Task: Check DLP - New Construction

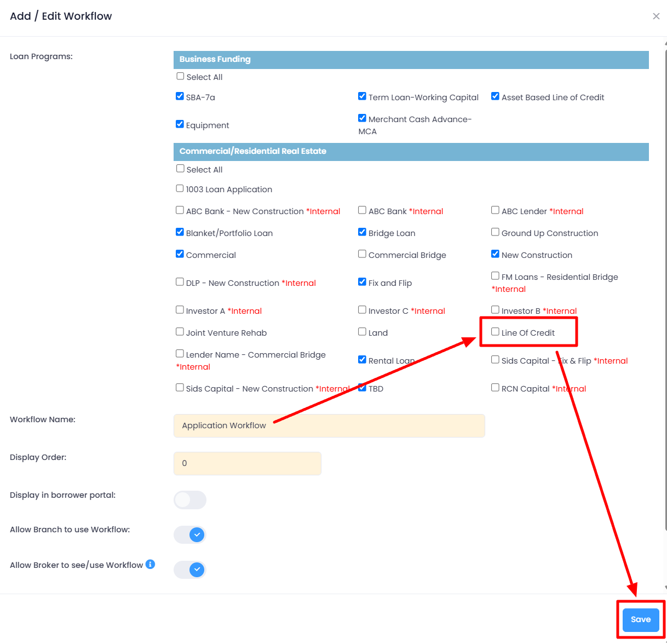Action: tap(180, 281)
